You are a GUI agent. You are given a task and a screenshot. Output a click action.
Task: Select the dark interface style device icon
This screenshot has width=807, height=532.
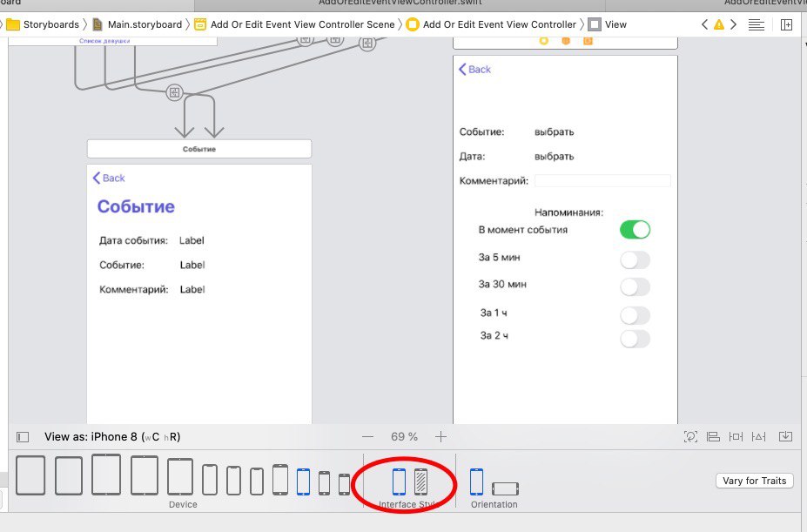tap(421, 481)
